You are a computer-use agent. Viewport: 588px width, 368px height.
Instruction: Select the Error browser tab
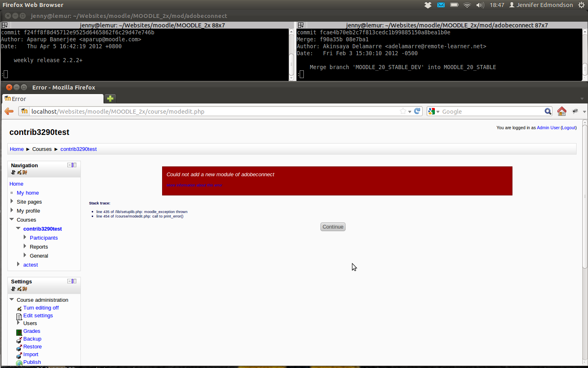pyautogui.click(x=53, y=99)
